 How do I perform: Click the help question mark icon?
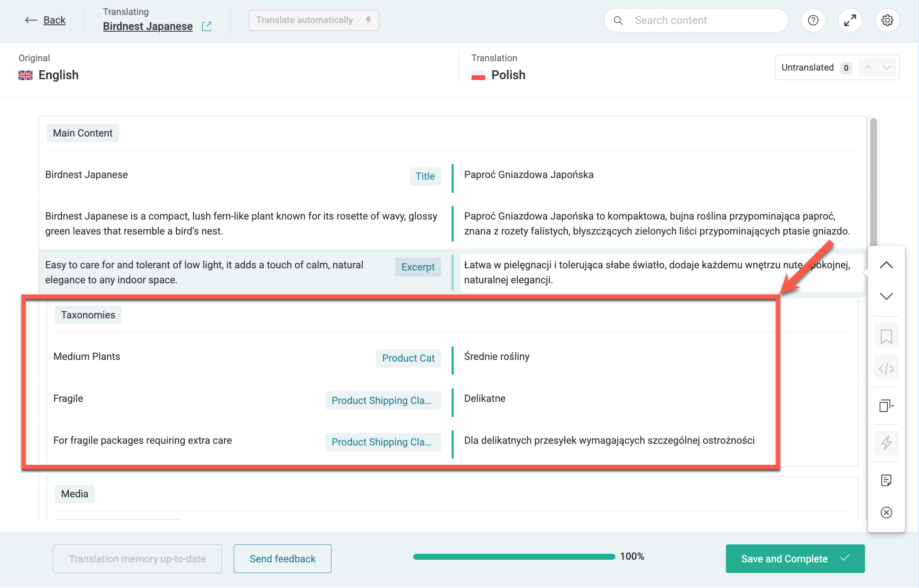(x=813, y=20)
